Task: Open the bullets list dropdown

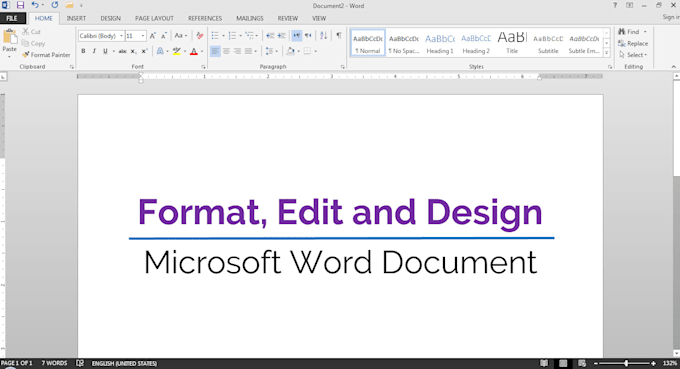Action: [x=223, y=36]
